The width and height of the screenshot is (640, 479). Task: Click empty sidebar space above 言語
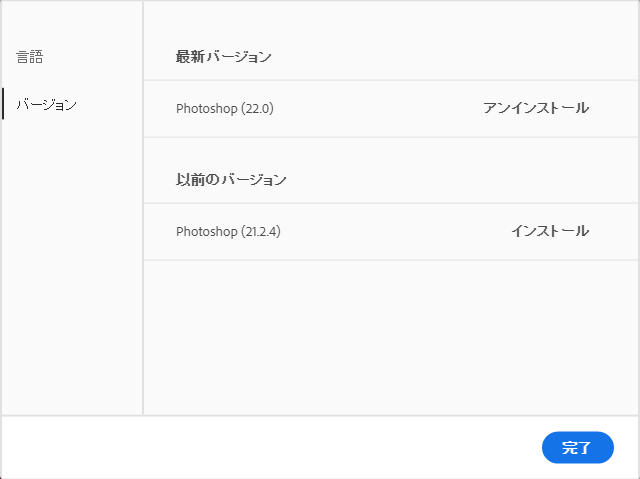pyautogui.click(x=72, y=22)
